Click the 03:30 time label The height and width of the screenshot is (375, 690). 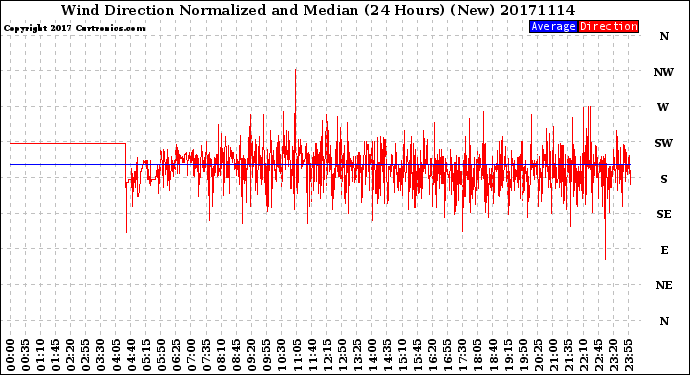pyautogui.click(x=101, y=355)
